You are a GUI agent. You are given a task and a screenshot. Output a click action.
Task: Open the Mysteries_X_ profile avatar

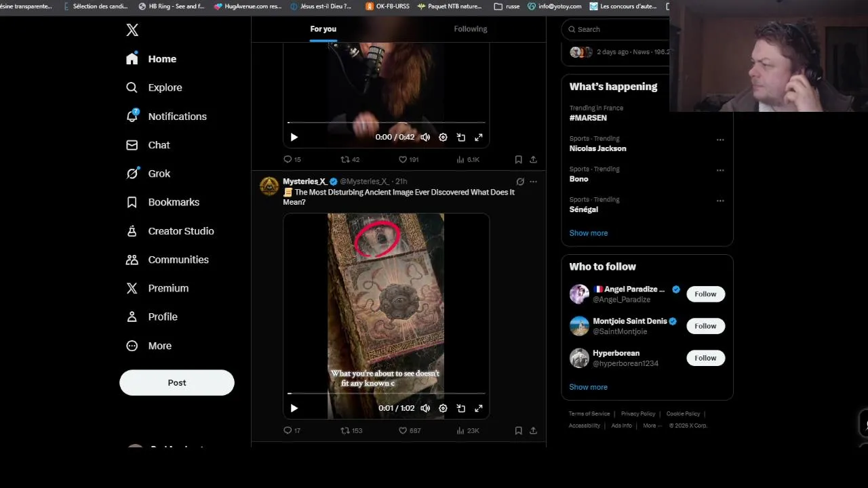pos(269,186)
